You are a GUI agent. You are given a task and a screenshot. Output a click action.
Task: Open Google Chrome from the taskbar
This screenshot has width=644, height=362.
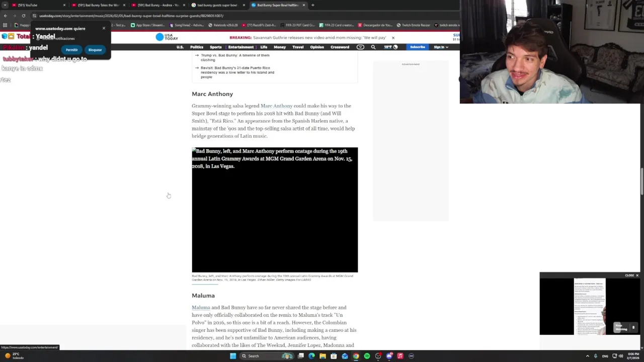(356, 356)
